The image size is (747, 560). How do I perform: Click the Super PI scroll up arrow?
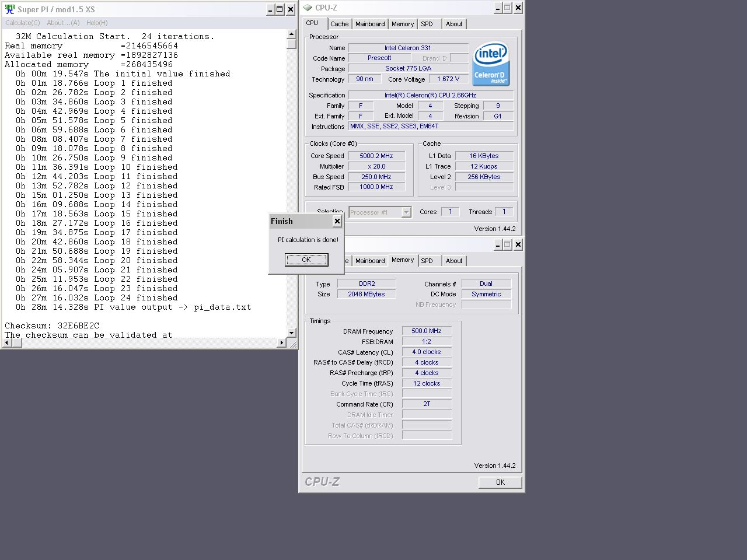point(292,34)
